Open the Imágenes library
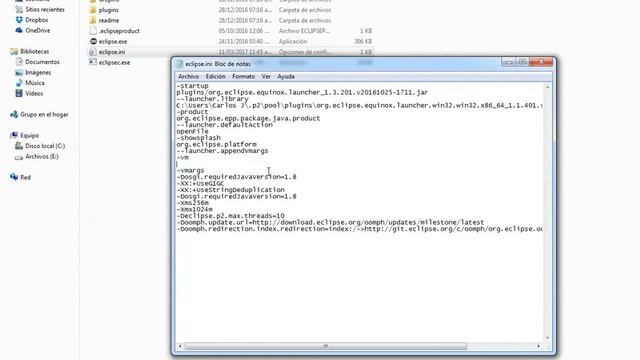The height and width of the screenshot is (360, 640). 38,73
